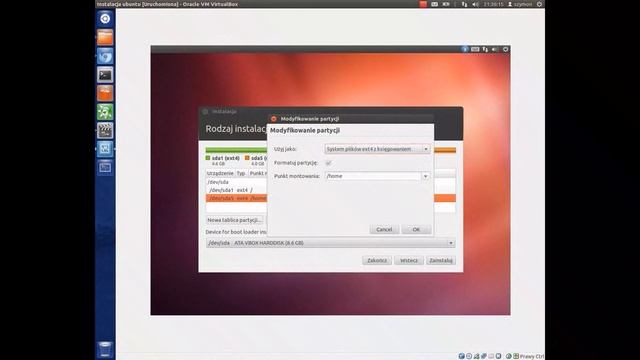Open the guest sound indicator in VM panel
This screenshot has width=640, height=360.
(495, 49)
